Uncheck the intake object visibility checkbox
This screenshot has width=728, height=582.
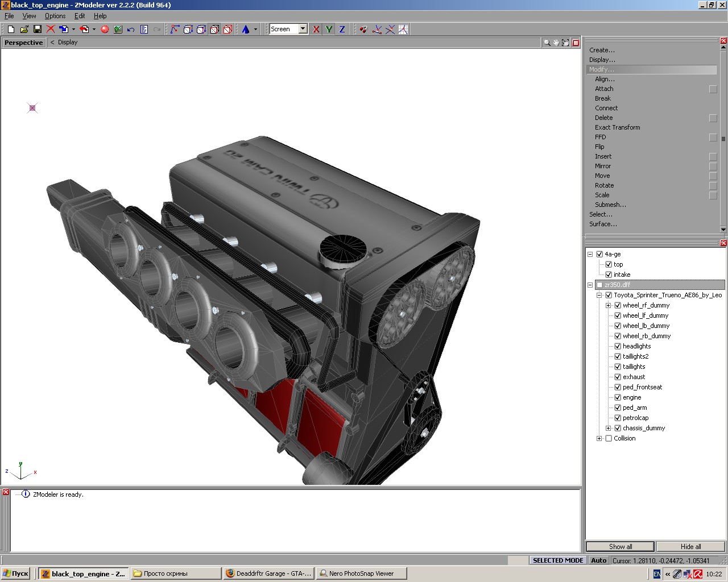pyautogui.click(x=609, y=275)
